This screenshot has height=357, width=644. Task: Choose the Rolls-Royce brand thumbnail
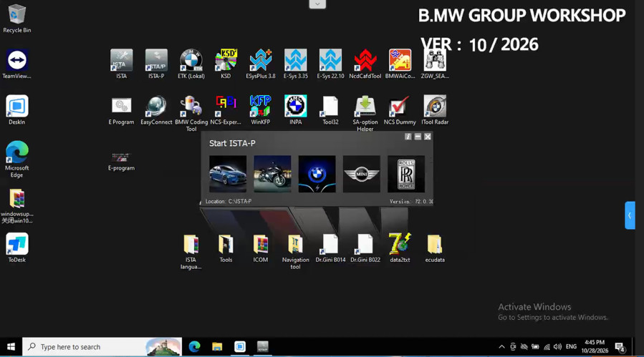pos(406,174)
